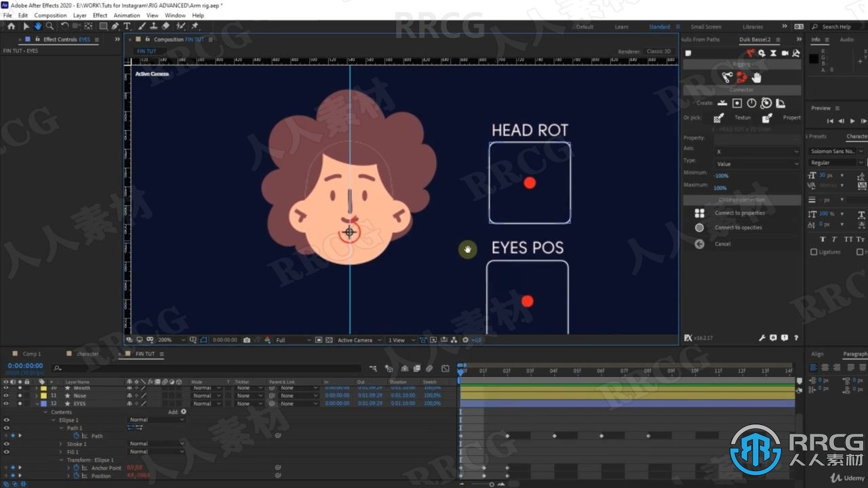Open Axis dropdown set to X
This screenshot has height=488, width=868.
pyautogui.click(x=757, y=152)
